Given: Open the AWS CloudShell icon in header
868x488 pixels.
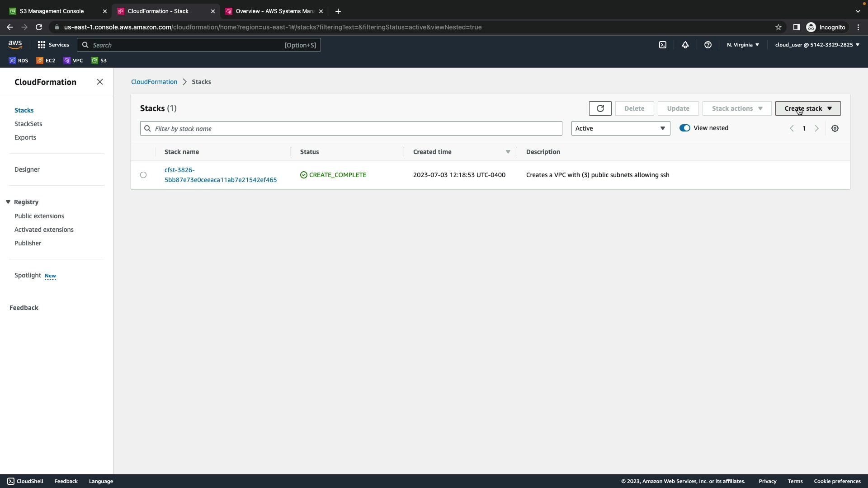Looking at the screenshot, I should 662,45.
